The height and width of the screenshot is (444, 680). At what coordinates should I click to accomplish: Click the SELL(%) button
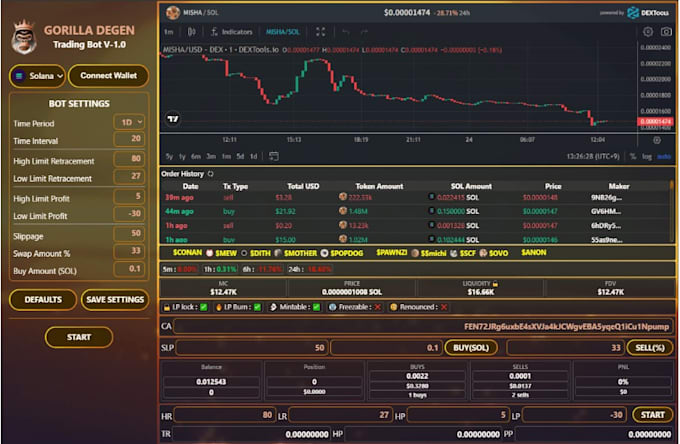[650, 348]
